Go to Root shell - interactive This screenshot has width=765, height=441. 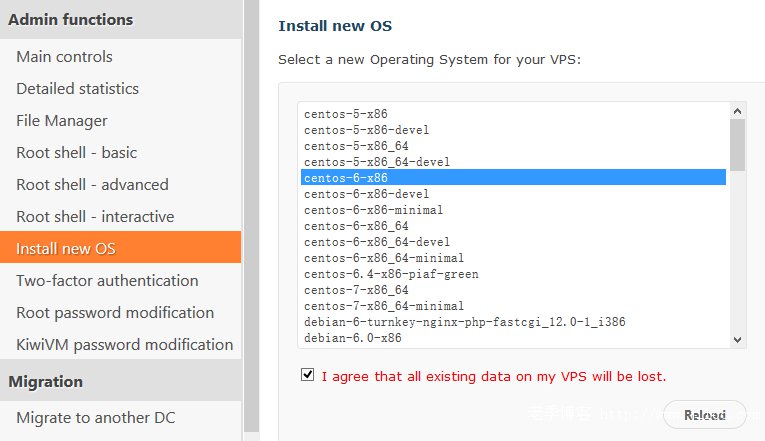coord(121,217)
